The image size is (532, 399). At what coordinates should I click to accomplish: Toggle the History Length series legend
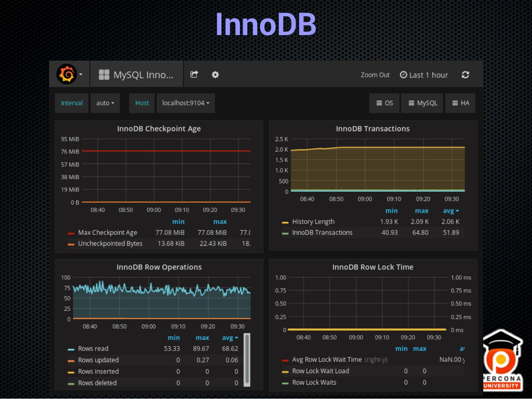point(313,222)
